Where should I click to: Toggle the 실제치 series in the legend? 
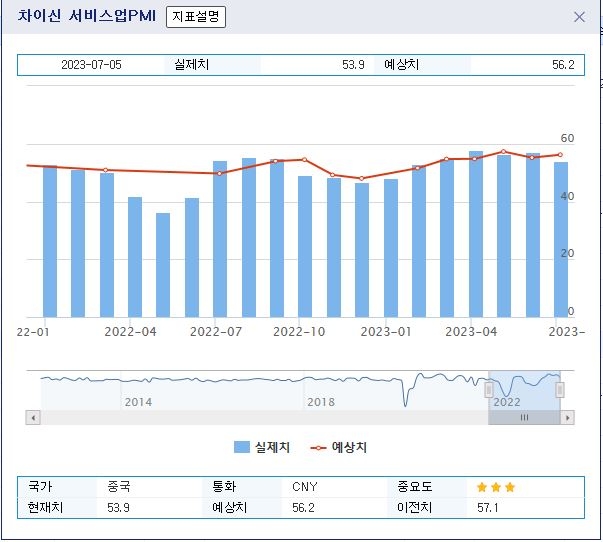pos(262,447)
